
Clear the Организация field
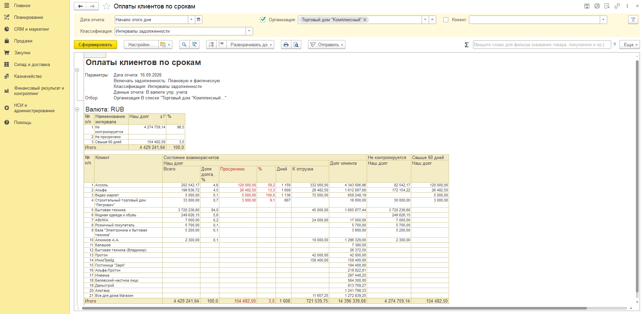coord(432,20)
